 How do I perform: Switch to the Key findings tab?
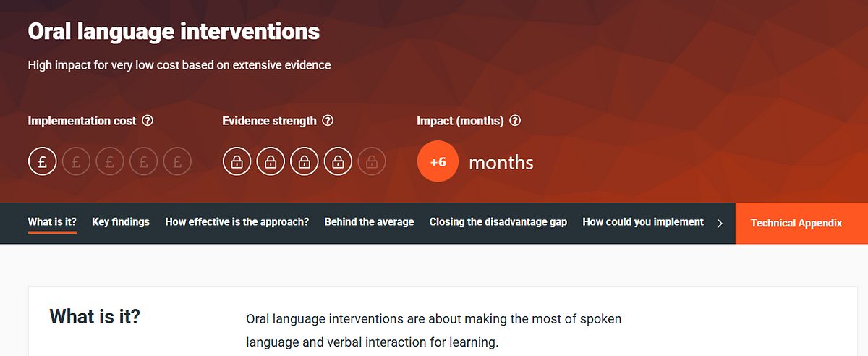point(121,222)
